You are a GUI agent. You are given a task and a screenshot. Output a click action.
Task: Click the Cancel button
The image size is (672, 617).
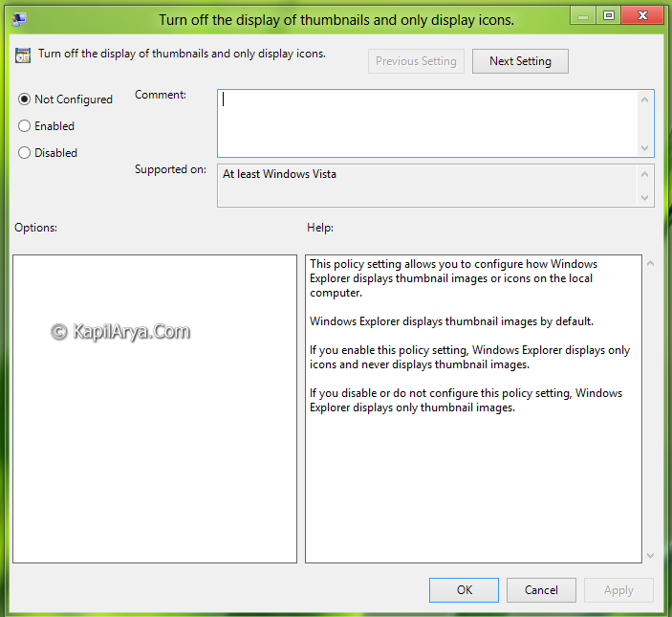[541, 590]
